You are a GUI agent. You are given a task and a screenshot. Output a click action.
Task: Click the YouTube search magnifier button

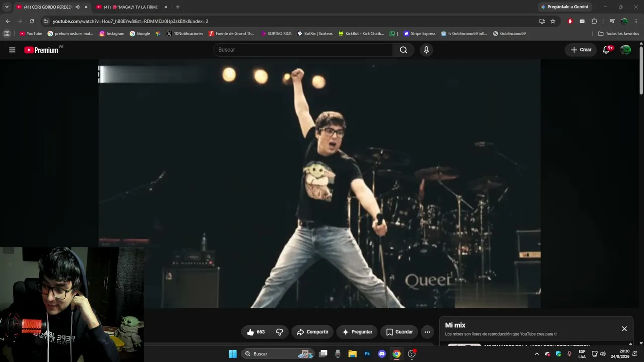pyautogui.click(x=404, y=50)
